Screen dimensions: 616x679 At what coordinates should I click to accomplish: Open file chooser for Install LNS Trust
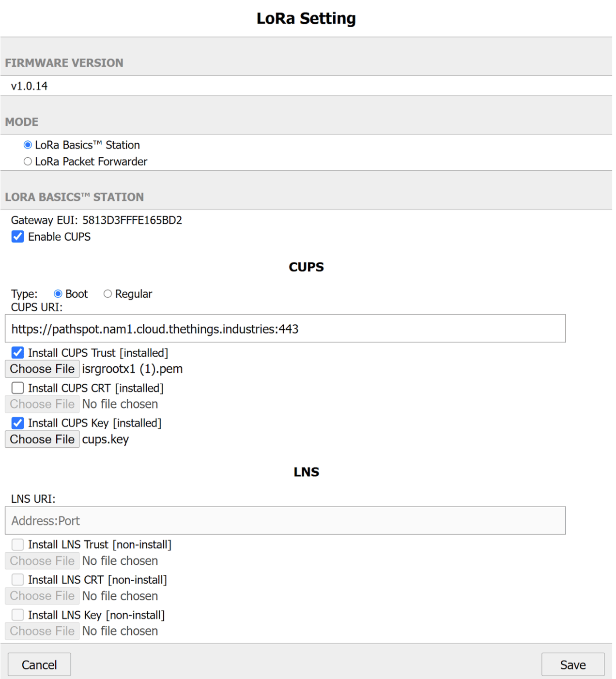point(42,560)
